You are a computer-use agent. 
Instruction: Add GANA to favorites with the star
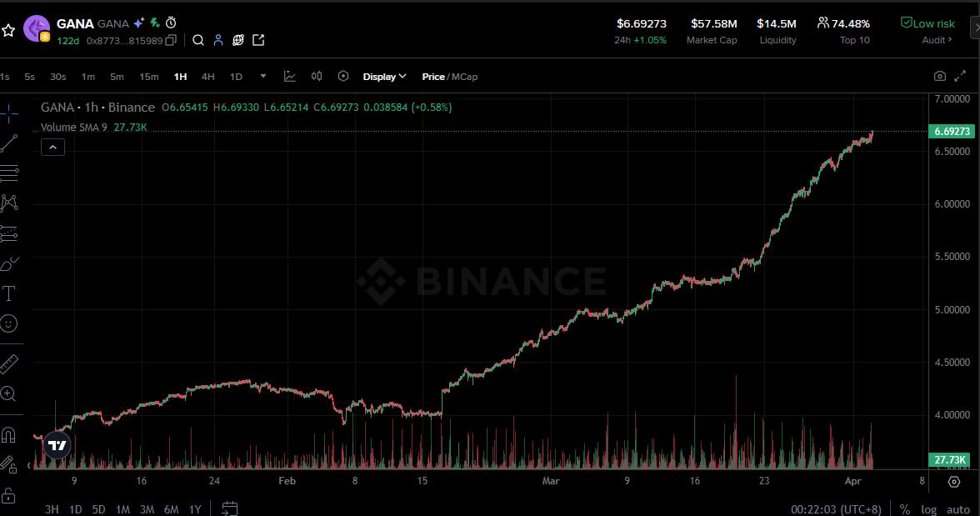(8, 30)
